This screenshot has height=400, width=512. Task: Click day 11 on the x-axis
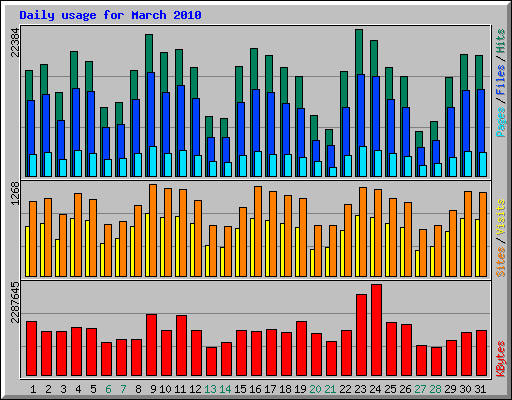click(180, 389)
